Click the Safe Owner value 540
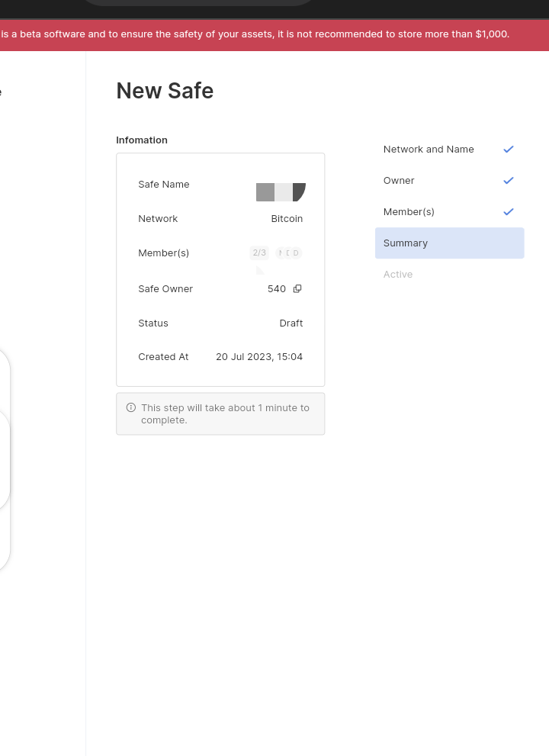Viewport: 549px width, 756px height. click(x=277, y=289)
